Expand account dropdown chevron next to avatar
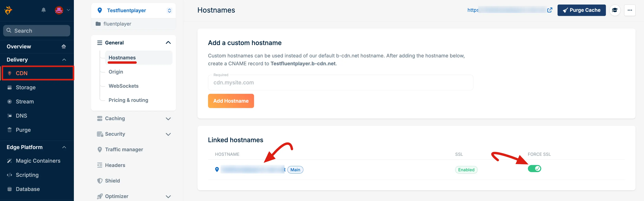This screenshot has height=201, width=644. [68, 10]
